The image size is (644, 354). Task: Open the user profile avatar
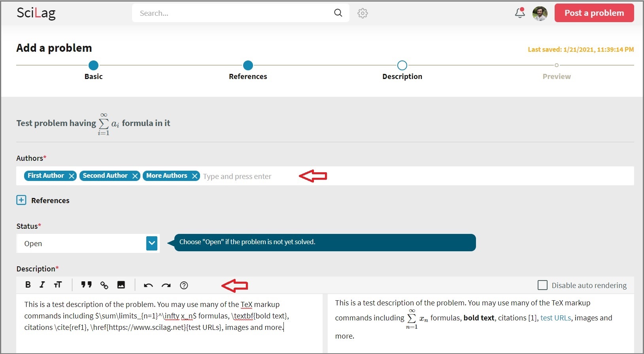tap(540, 13)
